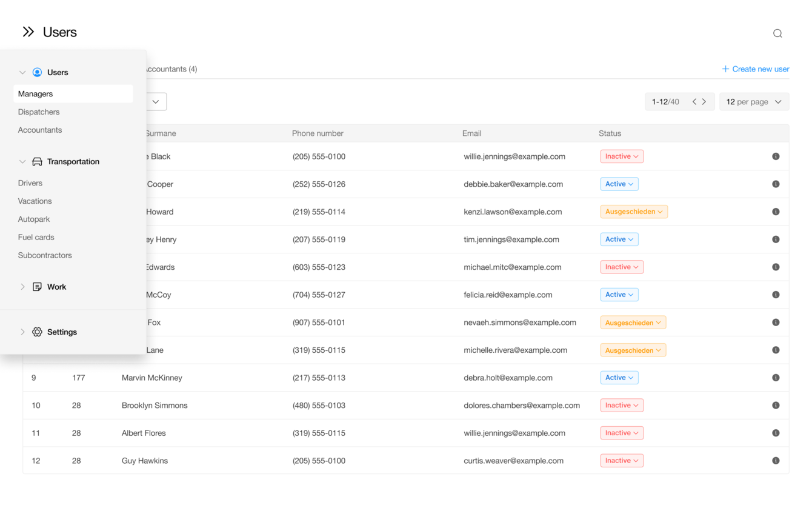
Task: Click the Users profile icon in sidebar
Action: point(37,72)
